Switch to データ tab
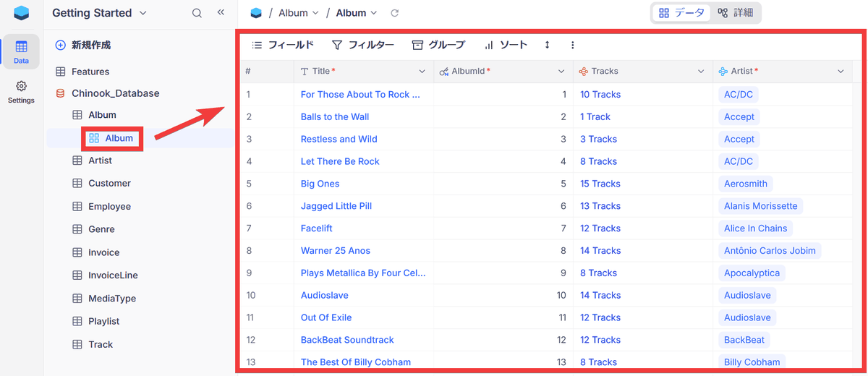 coord(681,13)
